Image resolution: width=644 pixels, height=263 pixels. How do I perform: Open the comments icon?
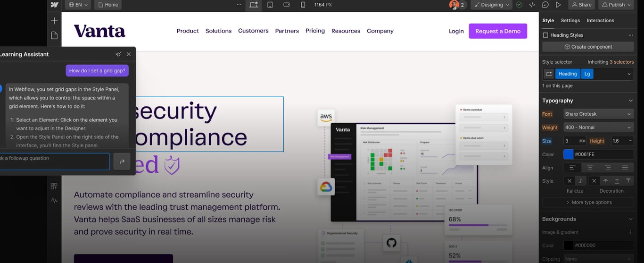[x=545, y=5]
